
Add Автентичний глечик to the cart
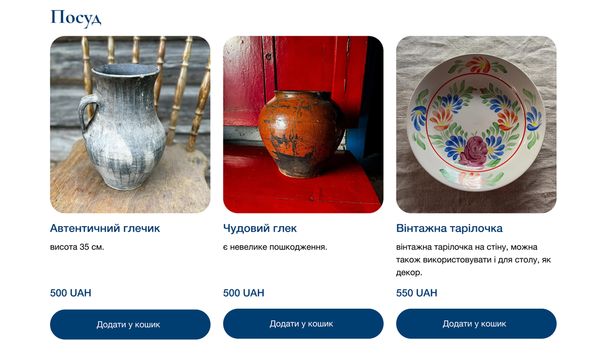coord(130,324)
